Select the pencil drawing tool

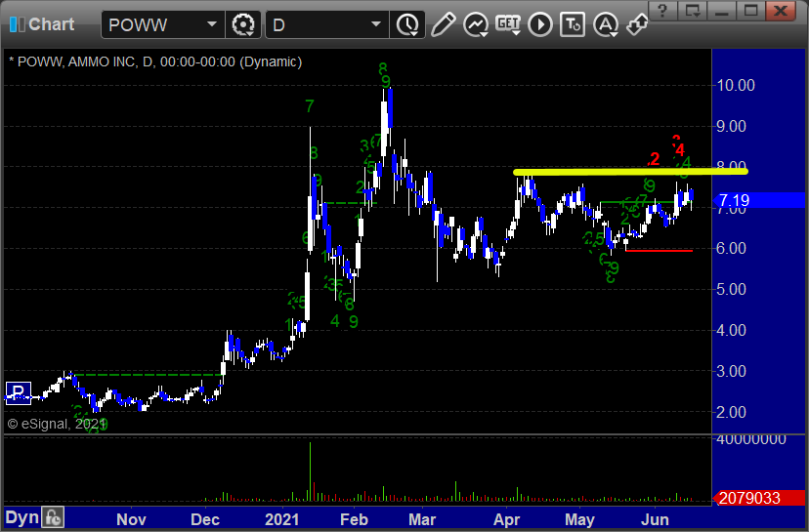click(x=443, y=24)
